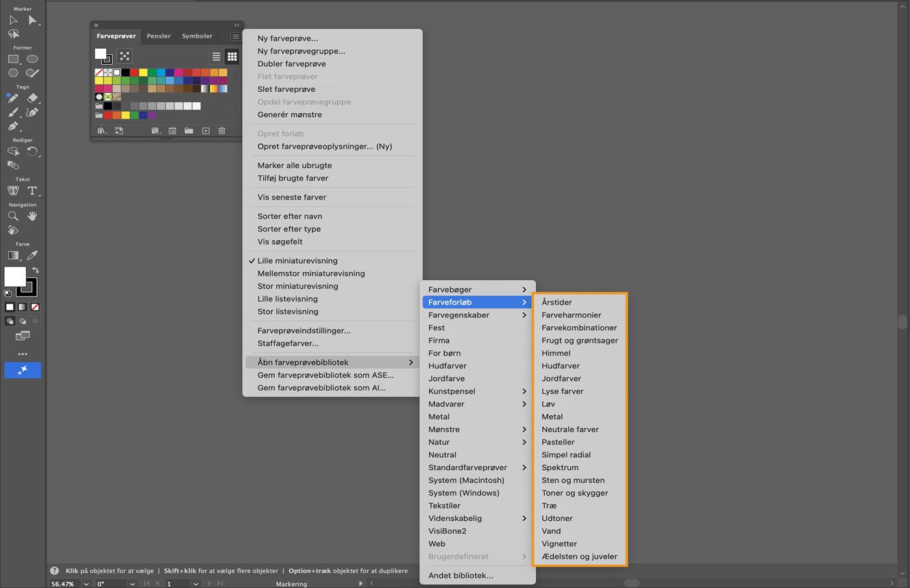Expand the Kunstpensel submenu
The height and width of the screenshot is (588, 910).
[x=478, y=391]
